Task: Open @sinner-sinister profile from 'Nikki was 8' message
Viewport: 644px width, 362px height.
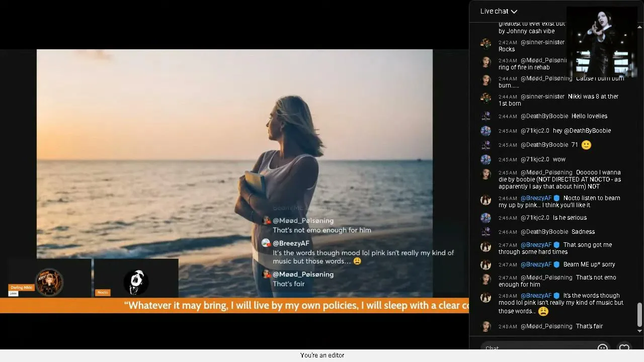Action: 542,97
